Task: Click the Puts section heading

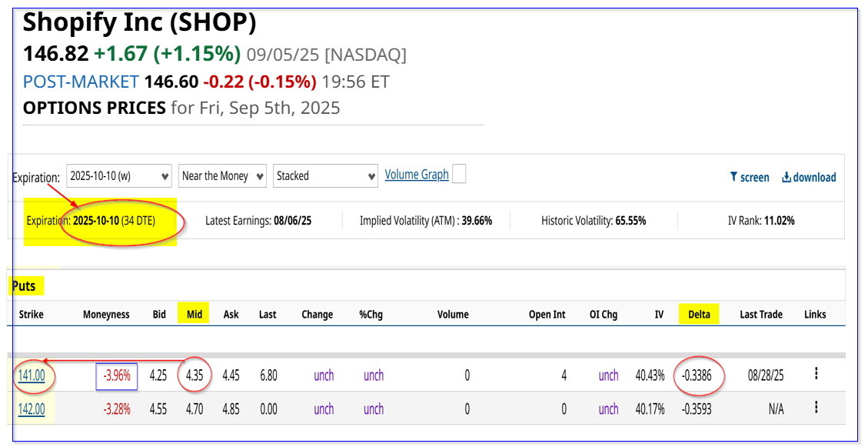Action: pyautogui.click(x=24, y=286)
